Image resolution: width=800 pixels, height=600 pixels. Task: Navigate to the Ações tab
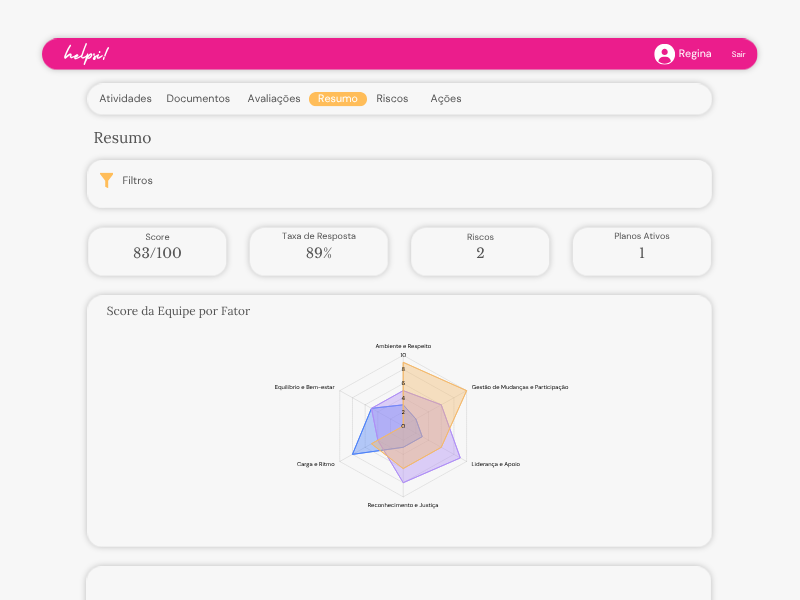point(446,99)
